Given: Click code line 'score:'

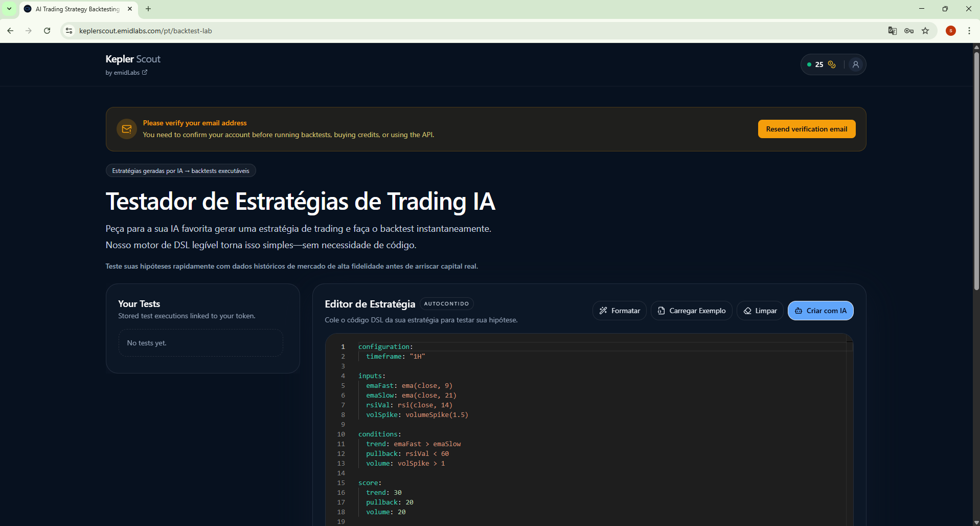Looking at the screenshot, I should point(370,483).
